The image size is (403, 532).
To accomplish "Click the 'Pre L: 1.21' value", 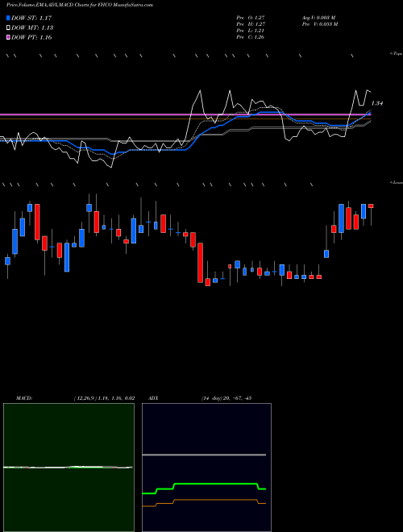I will click(x=251, y=31).
